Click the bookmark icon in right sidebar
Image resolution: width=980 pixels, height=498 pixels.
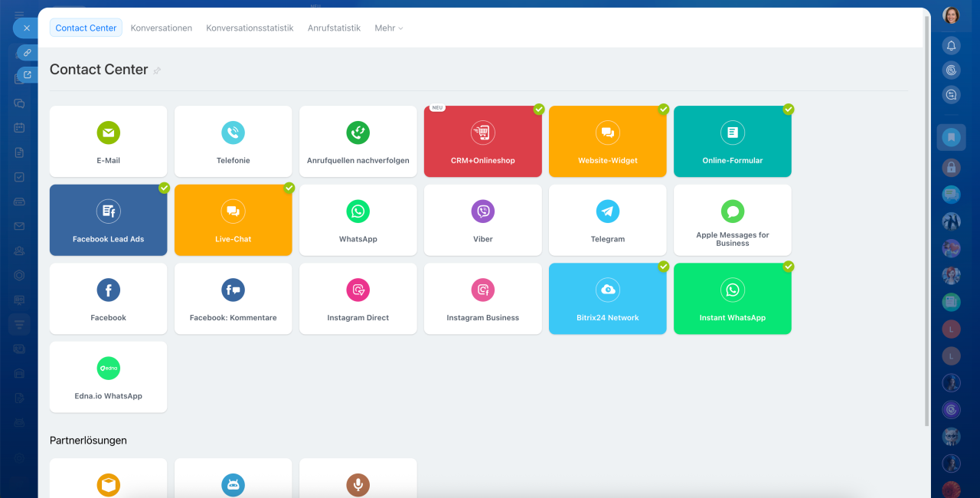pyautogui.click(x=951, y=137)
